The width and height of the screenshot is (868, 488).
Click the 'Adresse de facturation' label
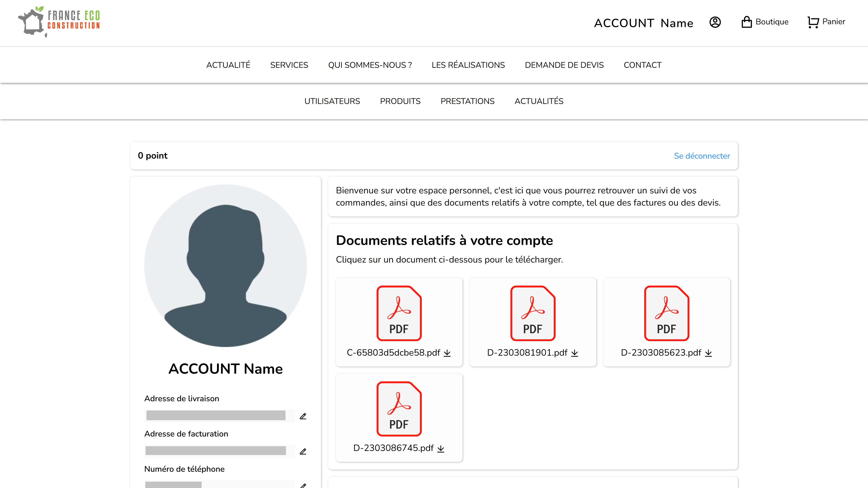[x=186, y=434]
